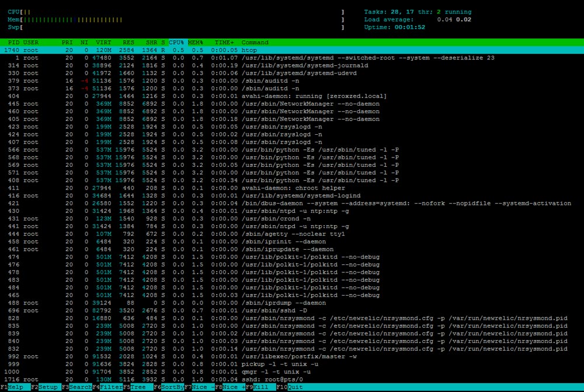Sort by VIRT column header

point(103,43)
